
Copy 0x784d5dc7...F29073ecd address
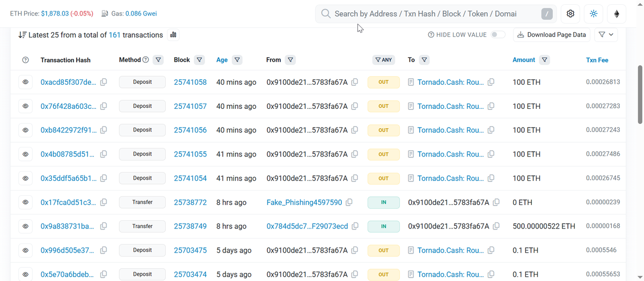[x=355, y=226]
